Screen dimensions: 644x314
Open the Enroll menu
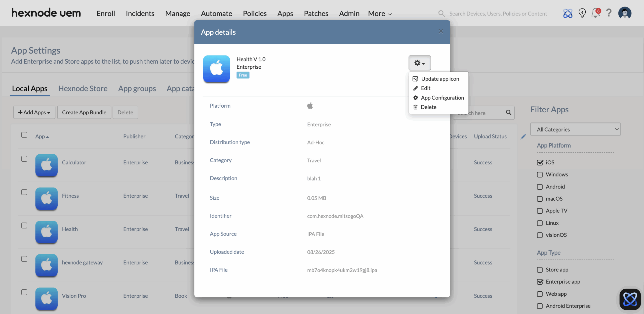(106, 13)
